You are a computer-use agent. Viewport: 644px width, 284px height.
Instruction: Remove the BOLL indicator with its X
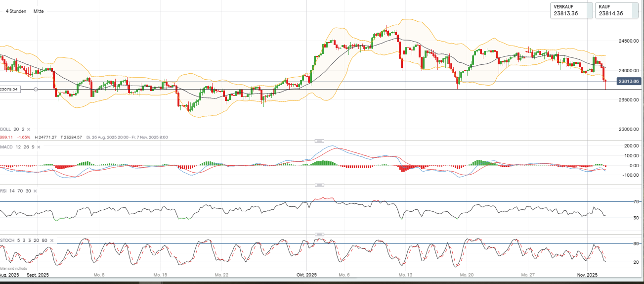click(29, 129)
